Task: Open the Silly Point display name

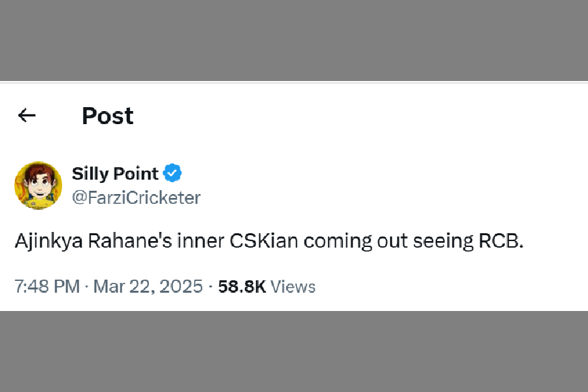Action: pyautogui.click(x=115, y=174)
